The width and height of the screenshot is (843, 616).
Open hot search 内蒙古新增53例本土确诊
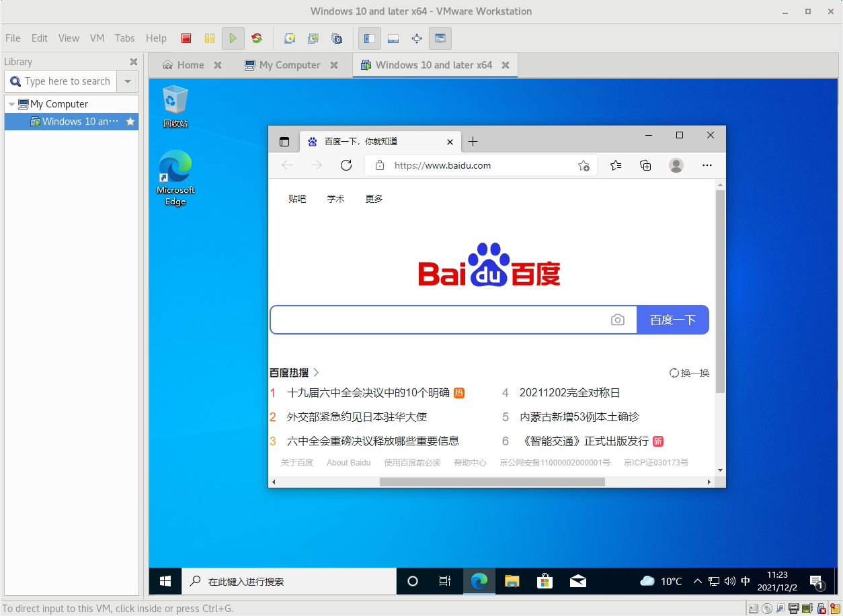(579, 417)
